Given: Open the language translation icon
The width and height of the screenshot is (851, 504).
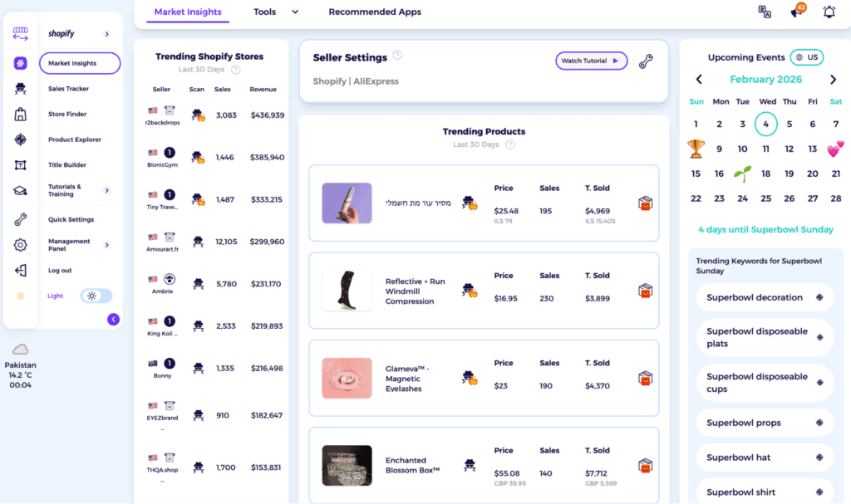Looking at the screenshot, I should pos(765,12).
